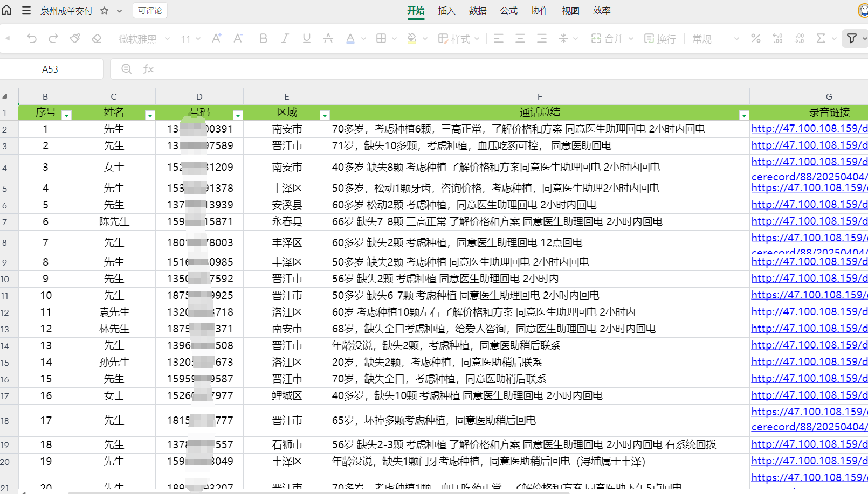Click the eraser clear-format icon

point(97,39)
